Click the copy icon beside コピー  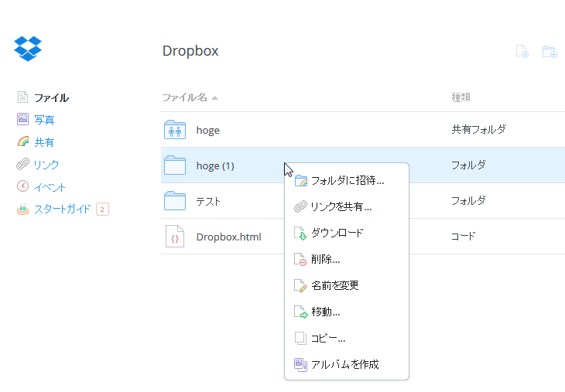[x=300, y=338]
